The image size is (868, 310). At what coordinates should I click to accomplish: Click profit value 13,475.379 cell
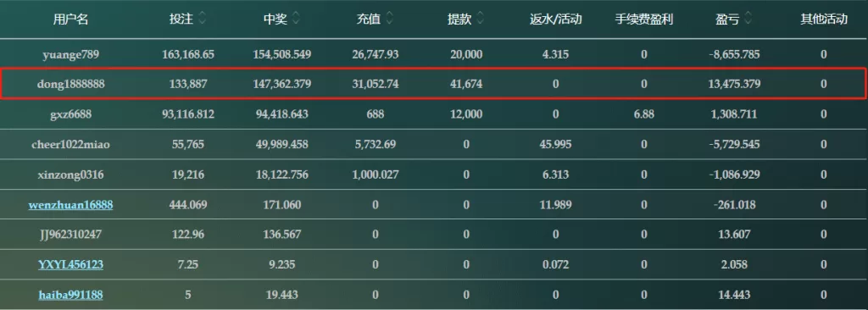coord(734,84)
